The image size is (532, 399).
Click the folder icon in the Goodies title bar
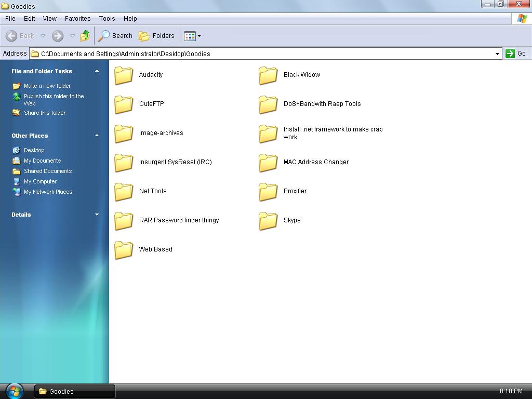coord(5,6)
